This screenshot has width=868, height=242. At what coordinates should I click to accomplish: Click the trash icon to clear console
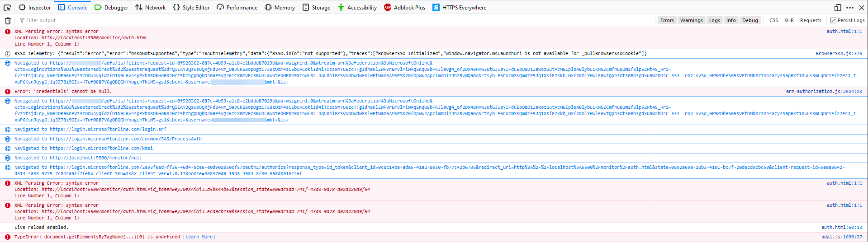tap(8, 20)
